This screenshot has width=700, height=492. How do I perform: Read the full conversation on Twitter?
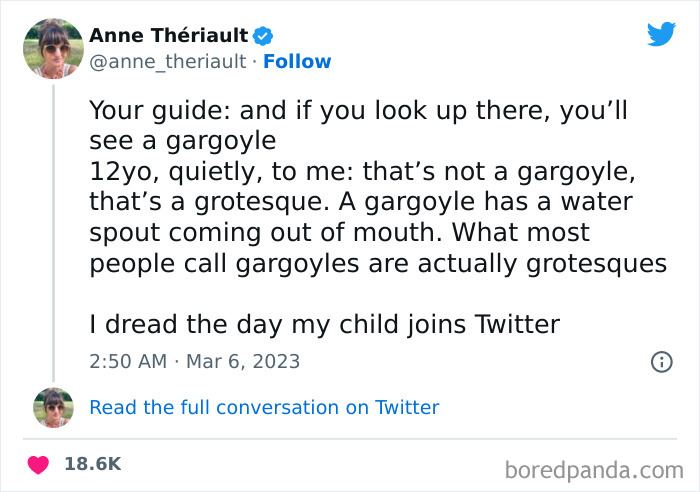click(x=264, y=407)
